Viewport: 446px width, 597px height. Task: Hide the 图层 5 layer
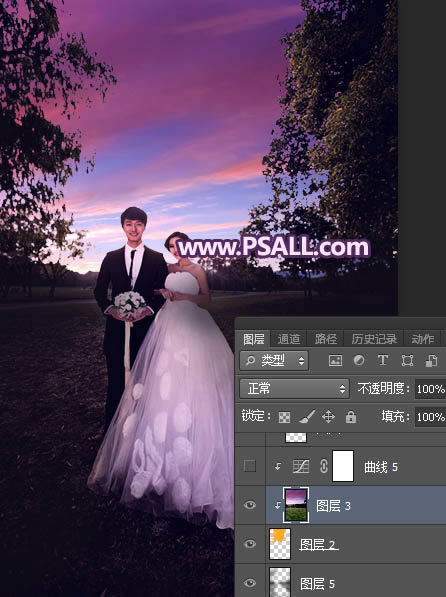(250, 583)
